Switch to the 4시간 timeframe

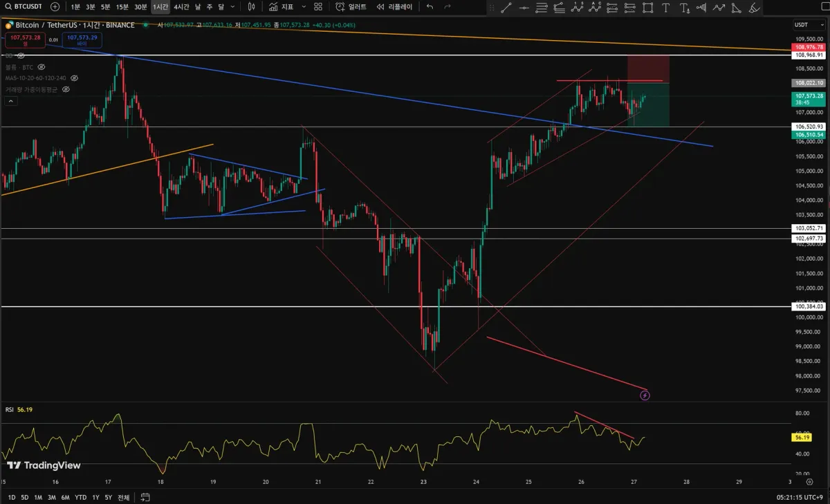tap(181, 7)
